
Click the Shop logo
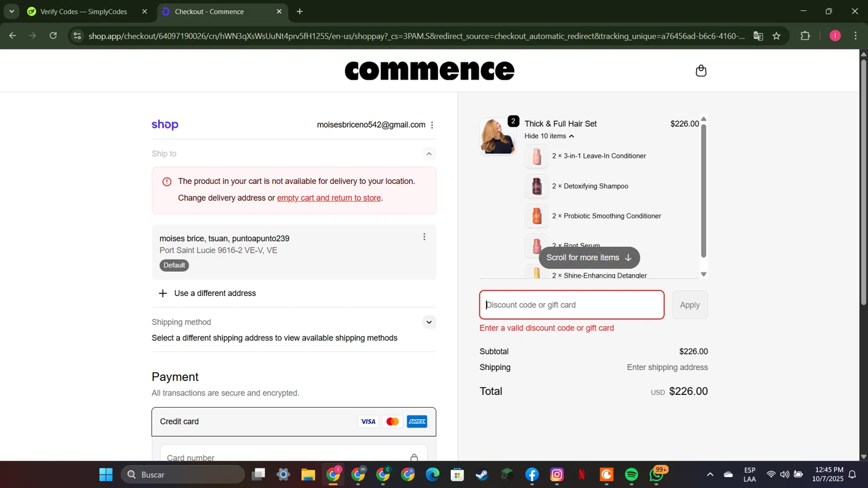point(165,125)
